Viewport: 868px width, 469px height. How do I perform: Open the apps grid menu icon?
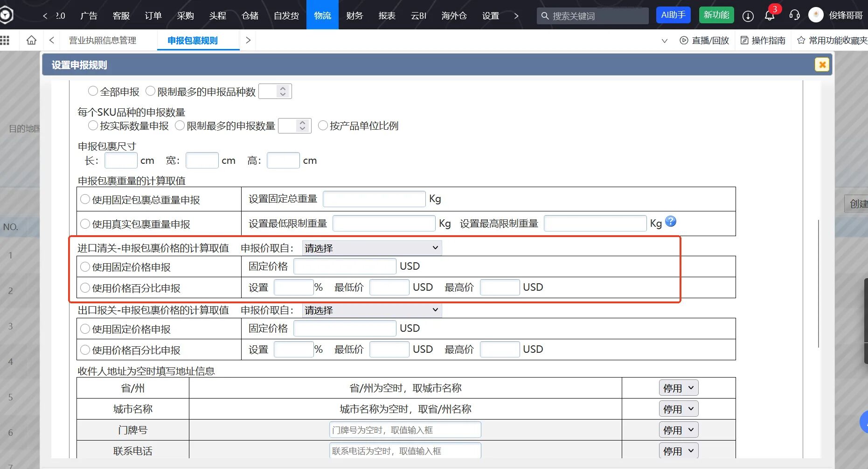pyautogui.click(x=5, y=40)
